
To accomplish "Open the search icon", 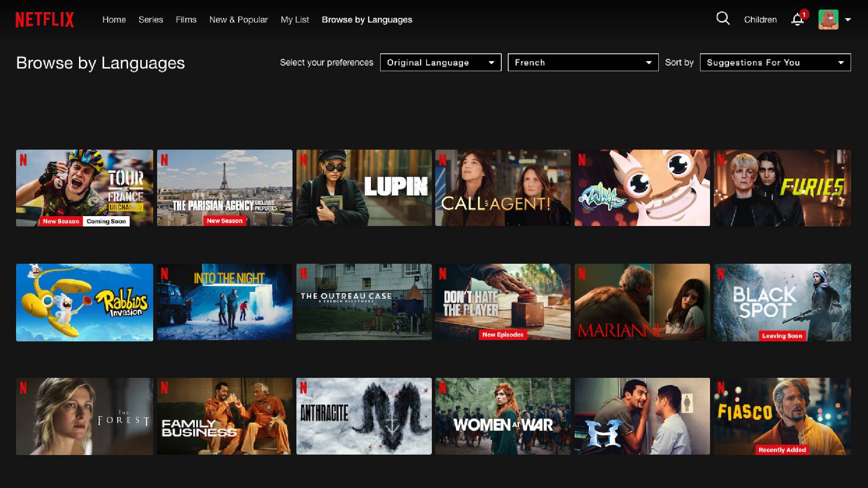I will pos(723,19).
